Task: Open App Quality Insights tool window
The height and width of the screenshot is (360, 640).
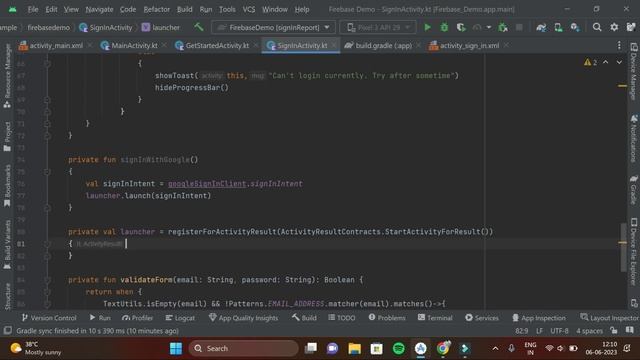Action: pyautogui.click(x=243, y=318)
